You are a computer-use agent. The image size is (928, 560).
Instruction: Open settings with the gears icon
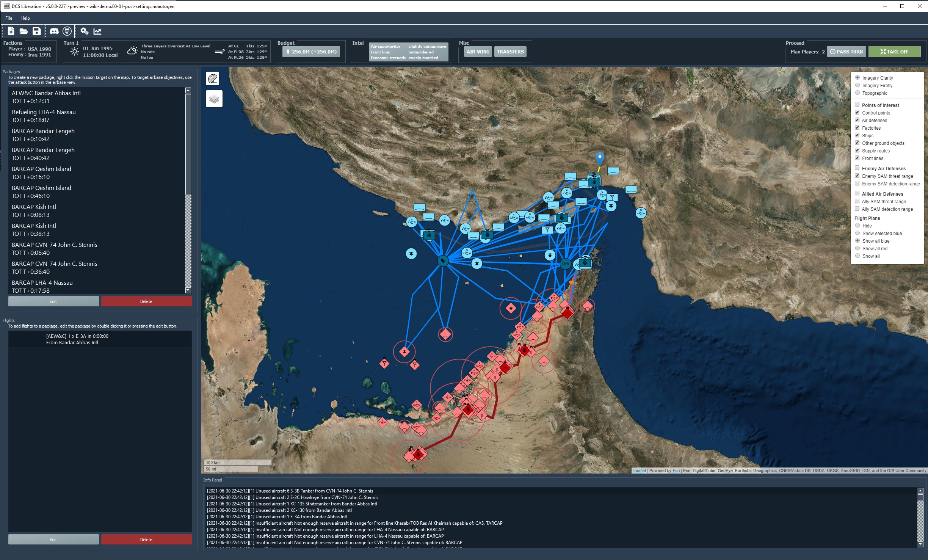click(x=85, y=31)
